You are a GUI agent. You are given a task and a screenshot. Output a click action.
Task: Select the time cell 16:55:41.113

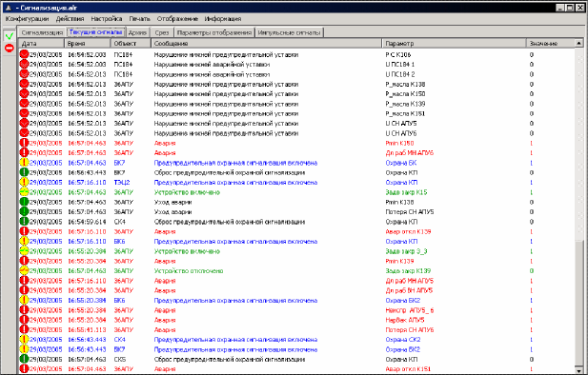pyautogui.click(x=87, y=329)
